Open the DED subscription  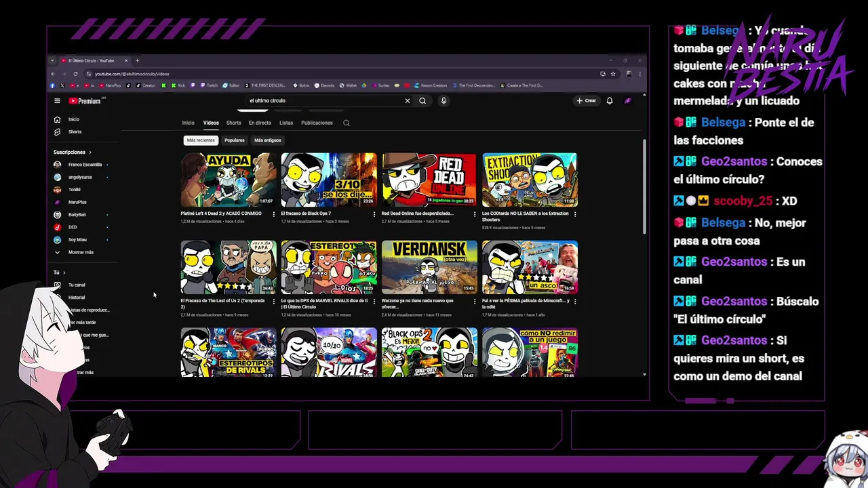81,227
